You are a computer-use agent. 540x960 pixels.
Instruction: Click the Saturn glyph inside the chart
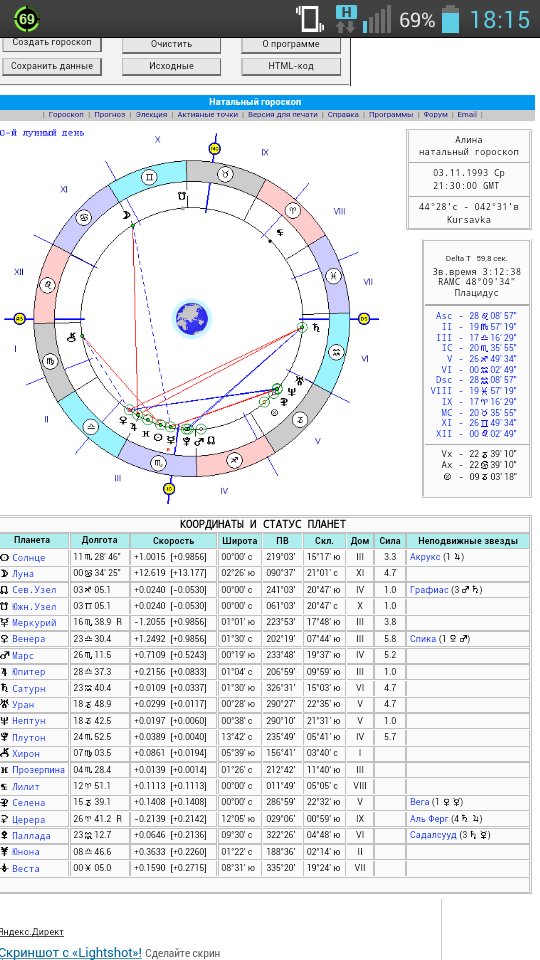317,326
